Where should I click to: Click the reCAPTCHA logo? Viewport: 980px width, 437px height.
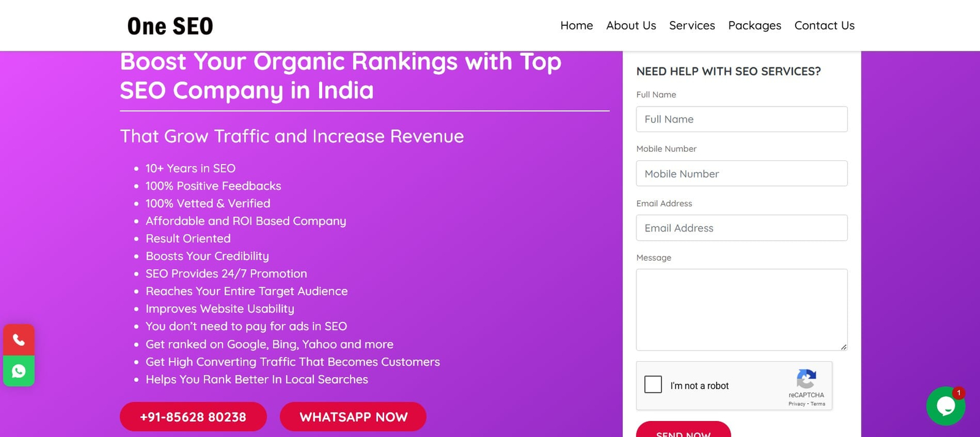[x=806, y=379]
